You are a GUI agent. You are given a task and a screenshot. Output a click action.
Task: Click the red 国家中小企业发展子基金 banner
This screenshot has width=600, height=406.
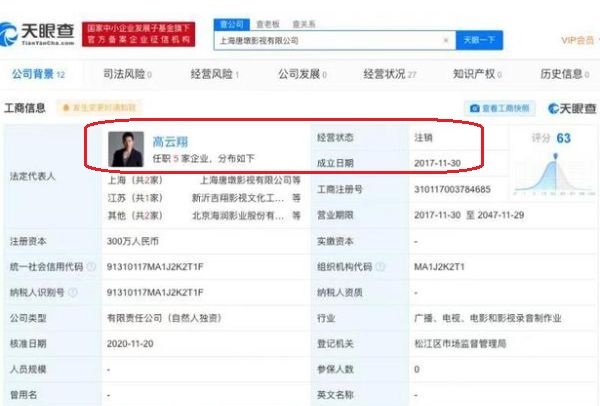[139, 34]
